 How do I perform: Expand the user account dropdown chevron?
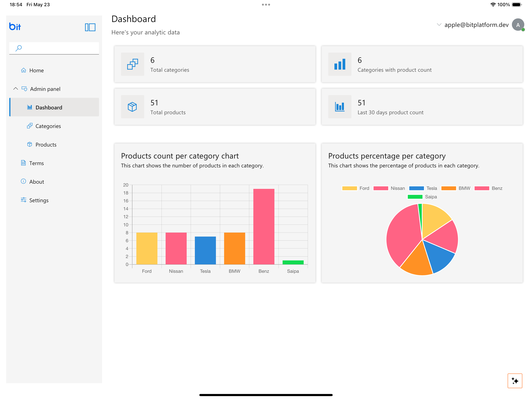click(439, 25)
